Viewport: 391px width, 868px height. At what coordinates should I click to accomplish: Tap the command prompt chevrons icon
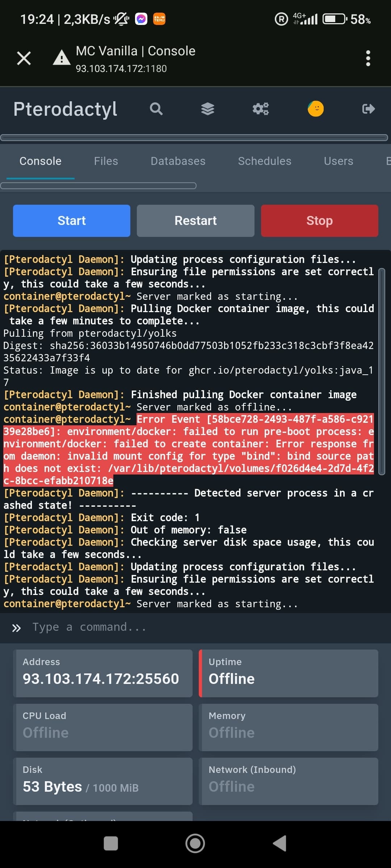(x=16, y=628)
